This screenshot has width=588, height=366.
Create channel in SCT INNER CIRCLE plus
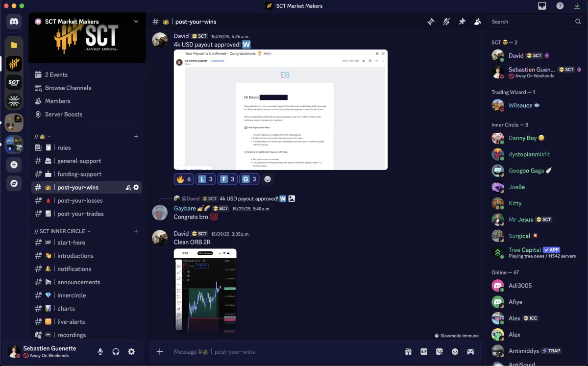pyautogui.click(x=136, y=231)
